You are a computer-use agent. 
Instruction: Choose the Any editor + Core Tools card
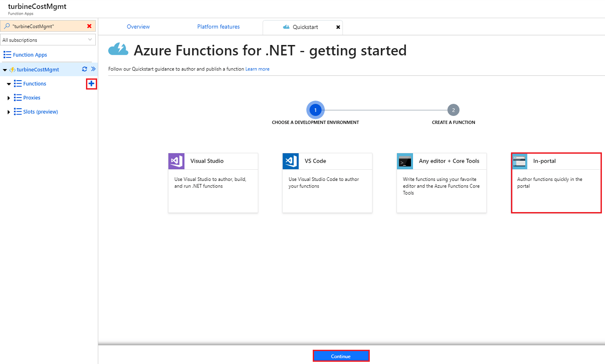pyautogui.click(x=441, y=183)
